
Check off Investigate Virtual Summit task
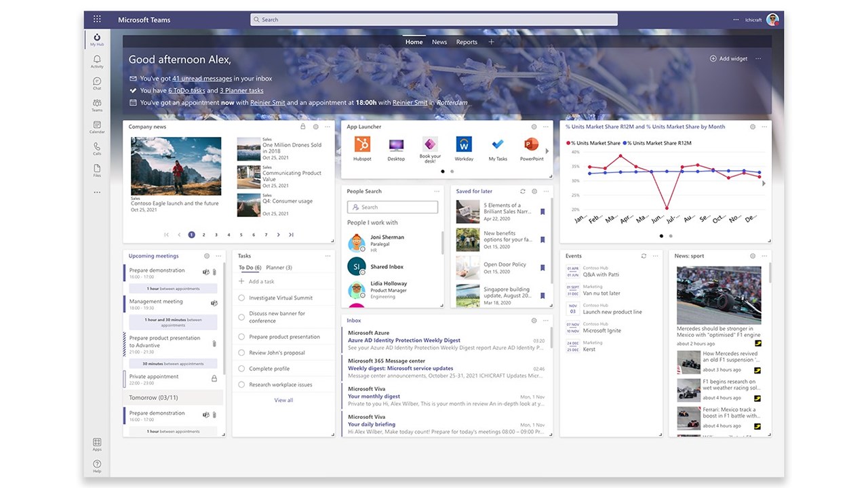click(x=241, y=298)
